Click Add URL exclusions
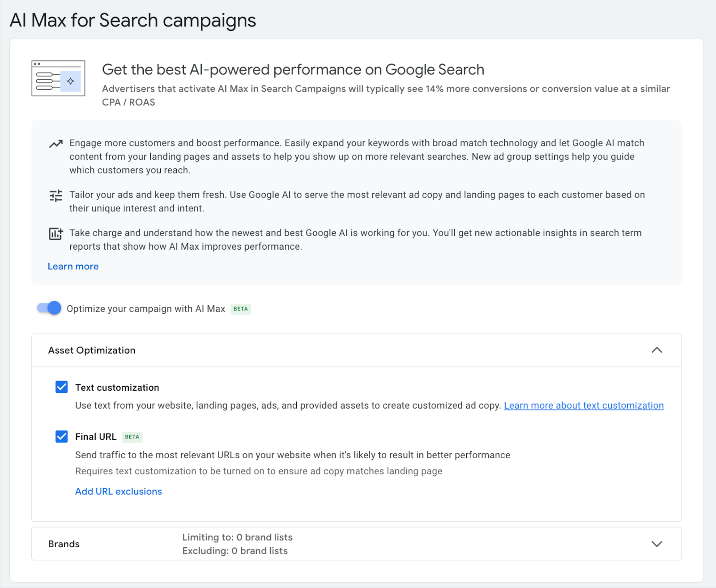This screenshot has width=716, height=588. (x=119, y=491)
